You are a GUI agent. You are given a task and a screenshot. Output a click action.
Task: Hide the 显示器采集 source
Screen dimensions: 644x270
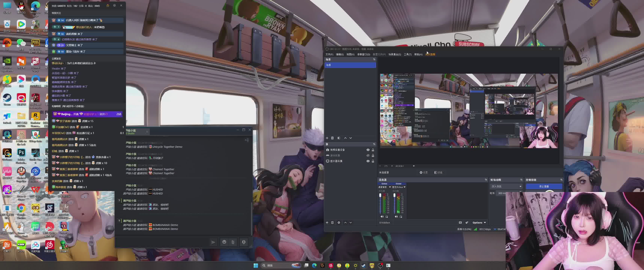point(368,161)
